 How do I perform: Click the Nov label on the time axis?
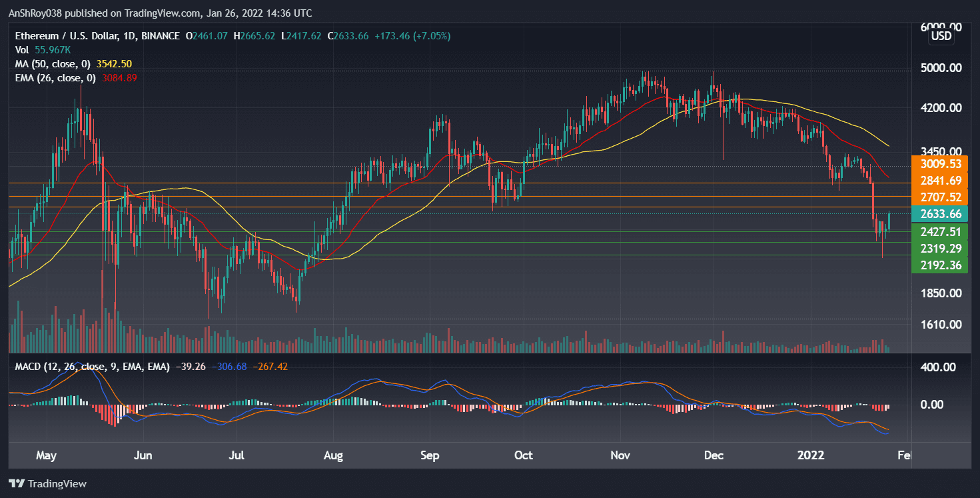pos(620,455)
